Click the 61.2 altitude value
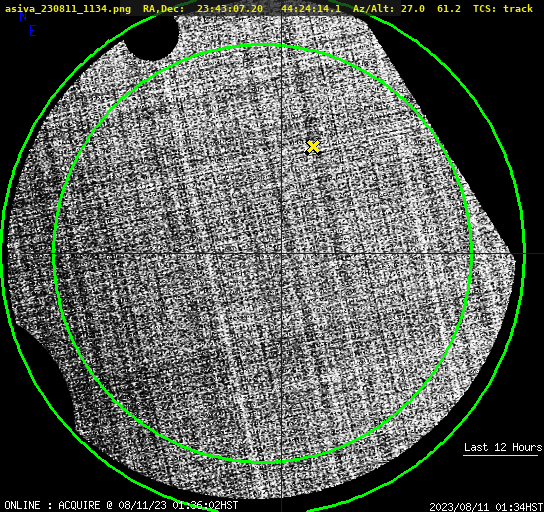Image resolution: width=544 pixels, height=512 pixels. [449, 9]
